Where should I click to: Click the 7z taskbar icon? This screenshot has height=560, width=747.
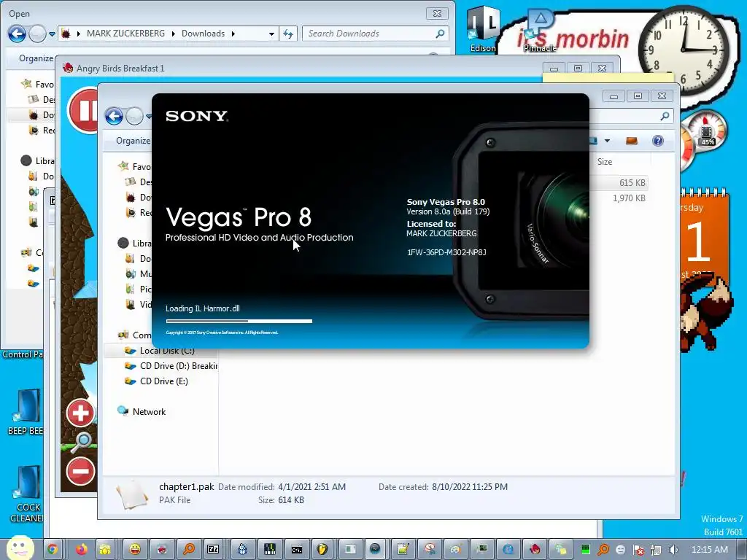212,550
